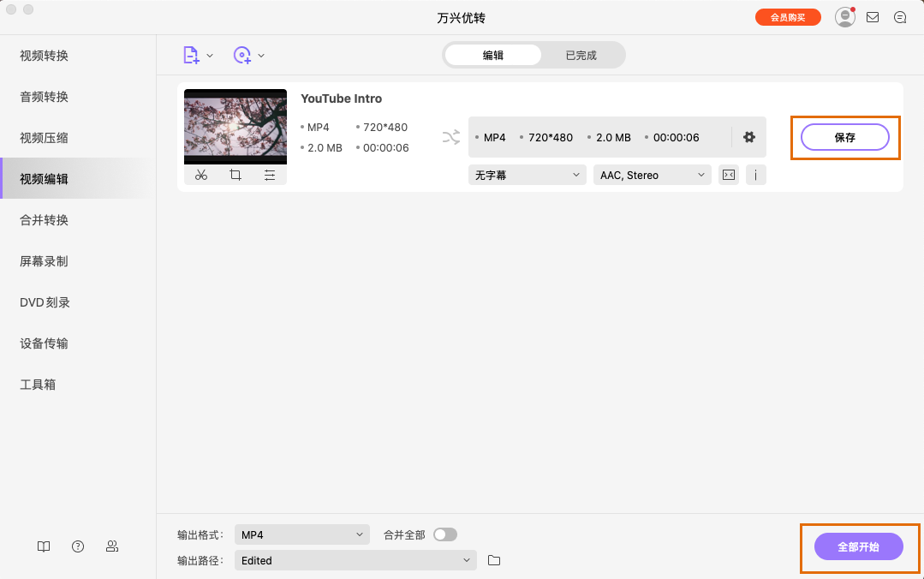Open the 无字幕 subtitle dropdown
Viewport: 924px width, 579px height.
527,175
